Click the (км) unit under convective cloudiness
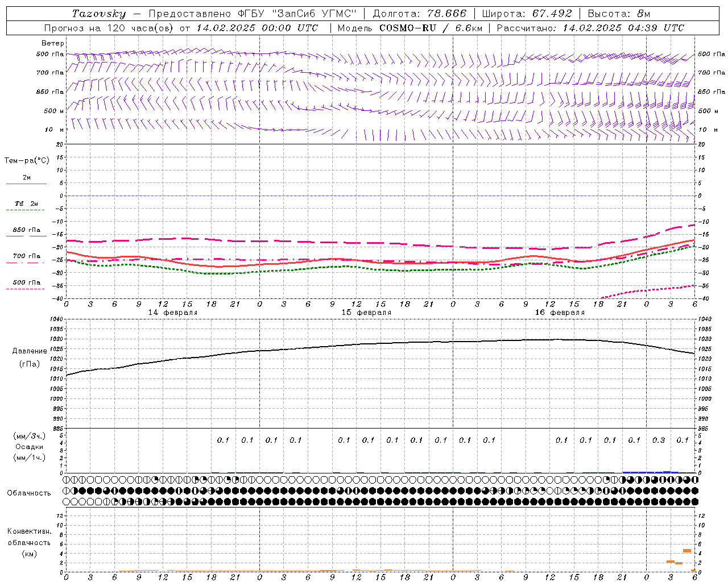The width and height of the screenshot is (728, 582). coord(30,554)
